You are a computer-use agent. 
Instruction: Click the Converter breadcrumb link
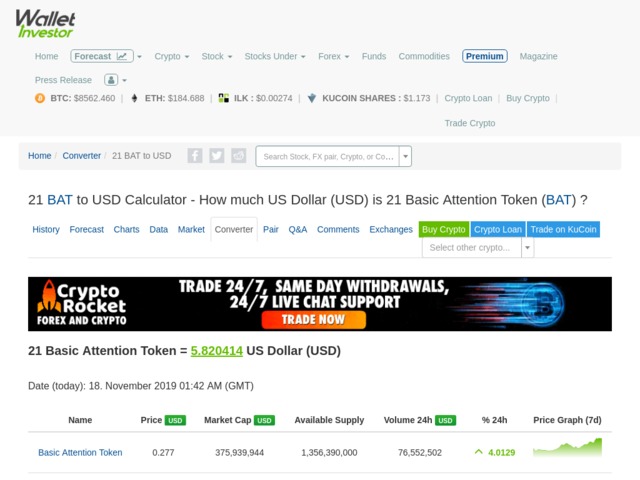(x=82, y=156)
